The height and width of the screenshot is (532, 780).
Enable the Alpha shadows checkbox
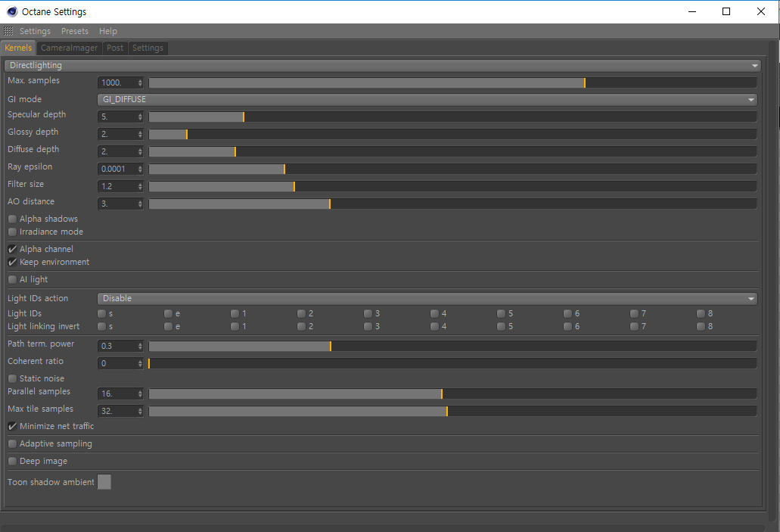(12, 219)
